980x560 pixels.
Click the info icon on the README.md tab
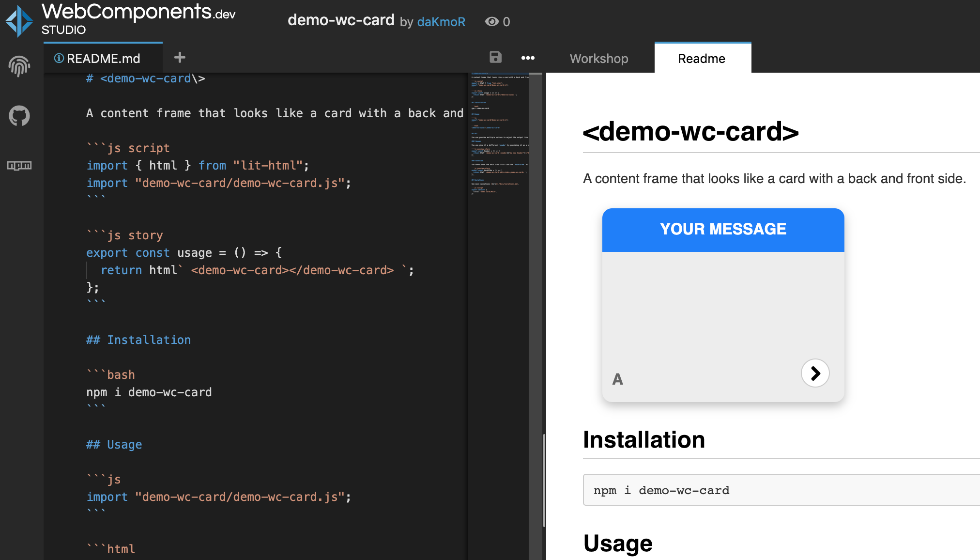[59, 58]
